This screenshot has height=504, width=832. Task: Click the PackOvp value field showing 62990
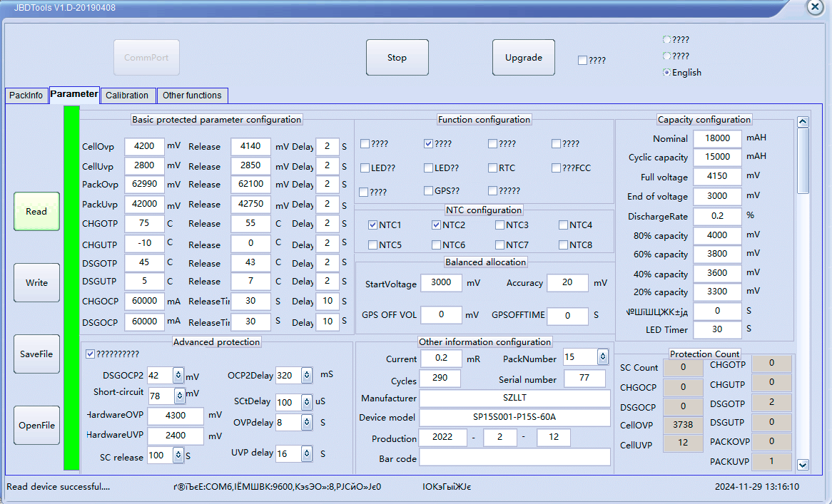144,184
